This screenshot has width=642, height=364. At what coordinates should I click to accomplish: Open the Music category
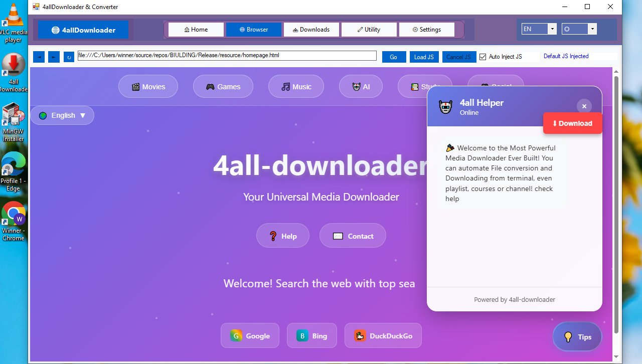[296, 87]
